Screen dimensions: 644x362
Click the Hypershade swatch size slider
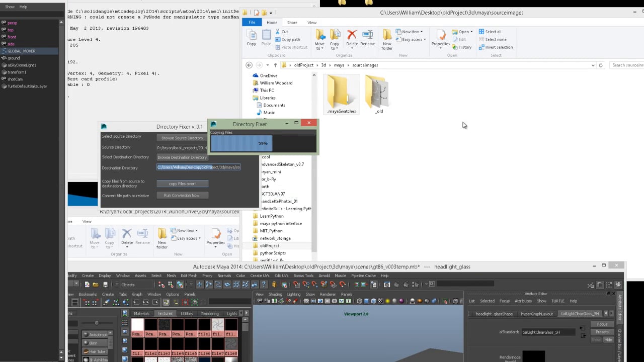[97, 323]
